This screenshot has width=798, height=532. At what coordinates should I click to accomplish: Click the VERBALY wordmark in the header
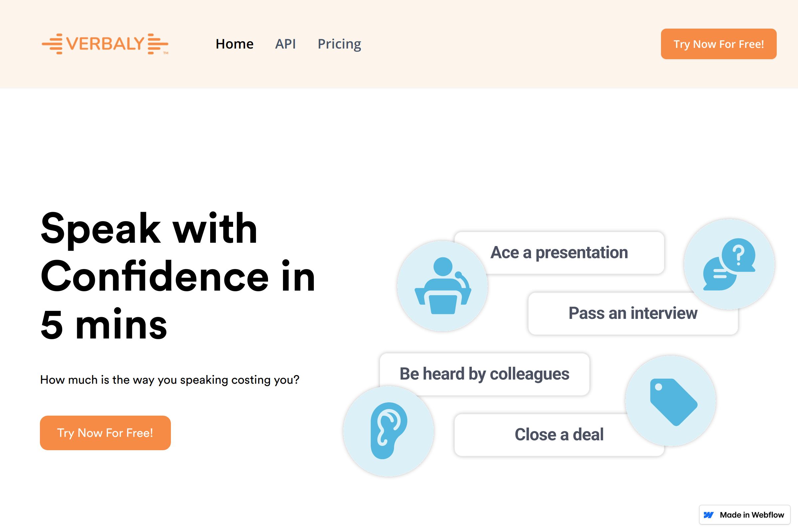coord(105,44)
